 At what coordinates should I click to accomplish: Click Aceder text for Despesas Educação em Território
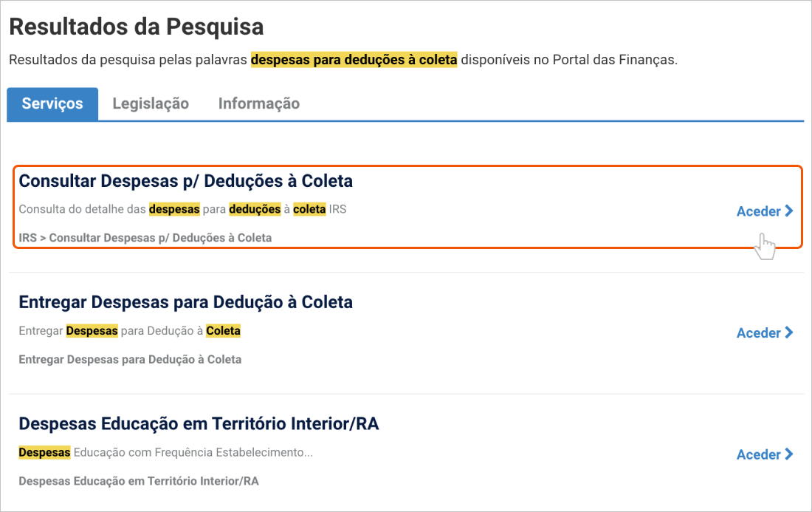coord(759,454)
